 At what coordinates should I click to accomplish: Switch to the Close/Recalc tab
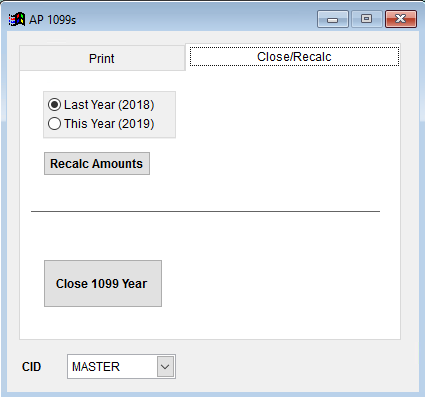294,57
